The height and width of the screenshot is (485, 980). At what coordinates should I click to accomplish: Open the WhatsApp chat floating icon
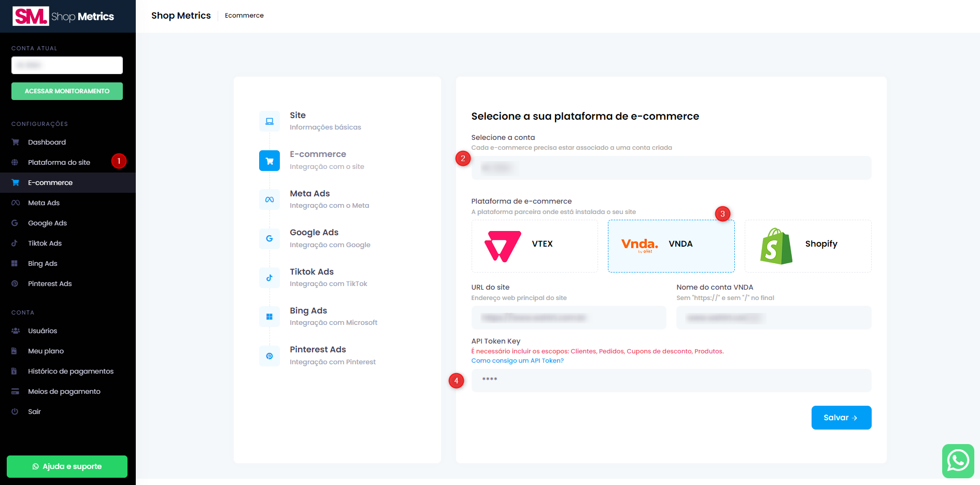(958, 461)
